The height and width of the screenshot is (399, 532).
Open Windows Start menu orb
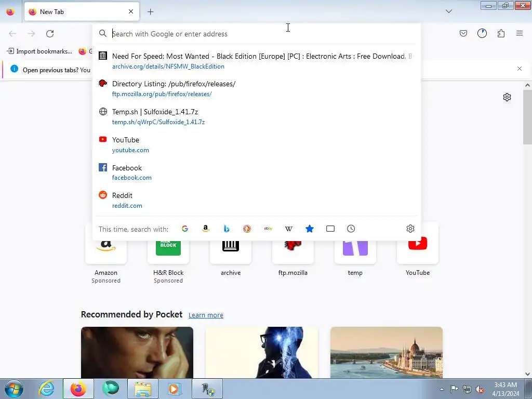[14, 389]
